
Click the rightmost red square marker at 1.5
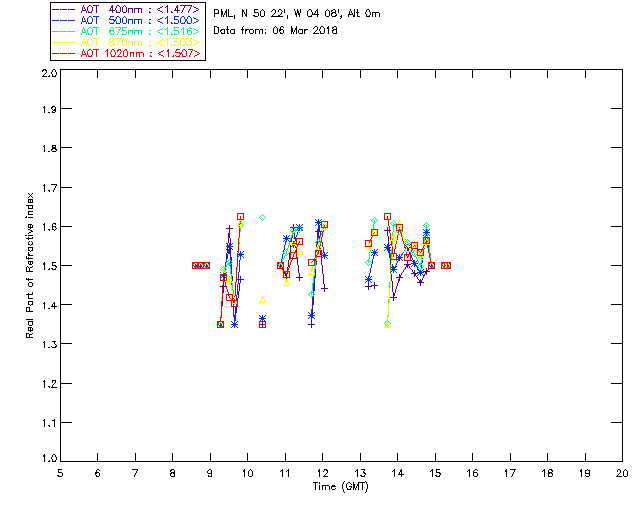448,265
